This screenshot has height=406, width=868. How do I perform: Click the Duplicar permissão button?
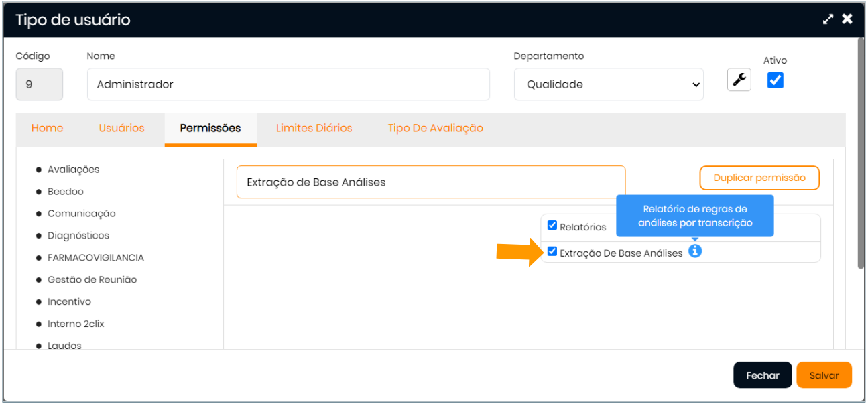[759, 178]
